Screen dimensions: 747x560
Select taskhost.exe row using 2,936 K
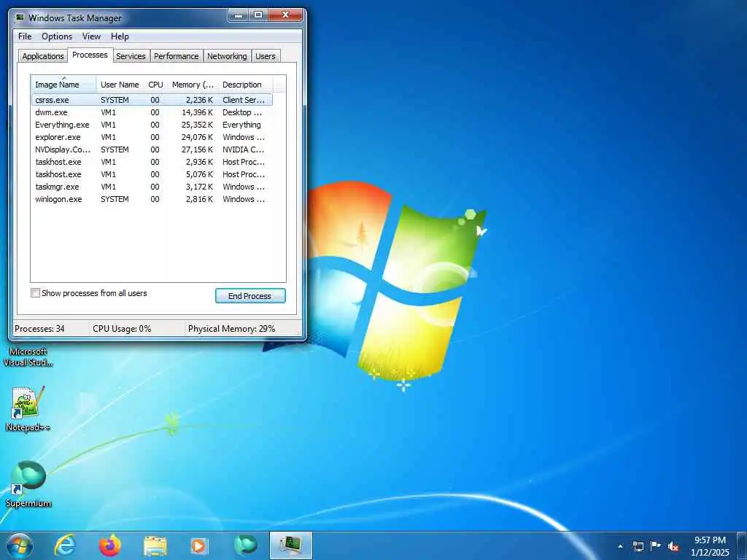[152, 162]
